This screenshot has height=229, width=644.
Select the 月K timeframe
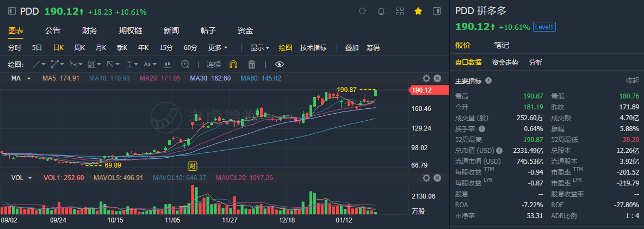coord(101,48)
